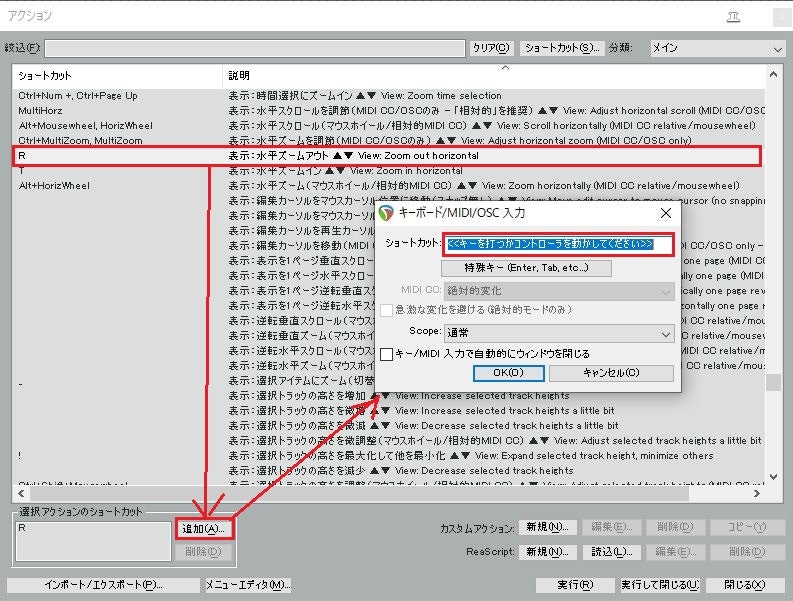The width and height of the screenshot is (793, 601).
Task: Click the vertical scrollbar up arrow
Action: pos(773,75)
